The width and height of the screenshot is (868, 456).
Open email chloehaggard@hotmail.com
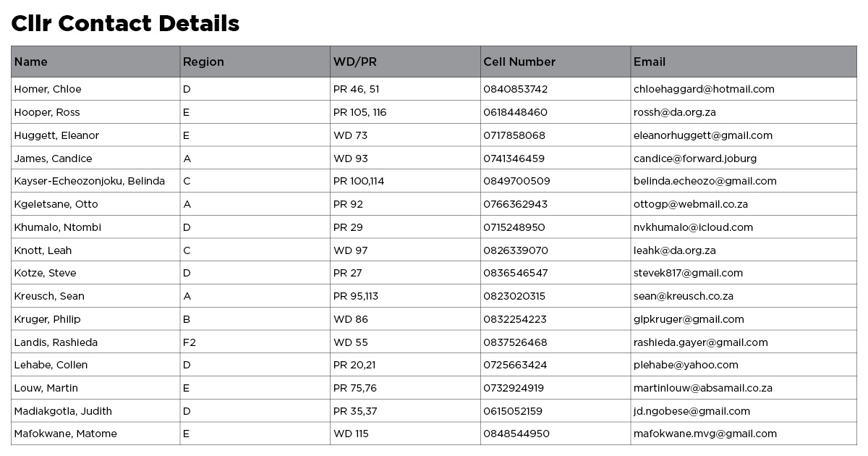pos(704,90)
